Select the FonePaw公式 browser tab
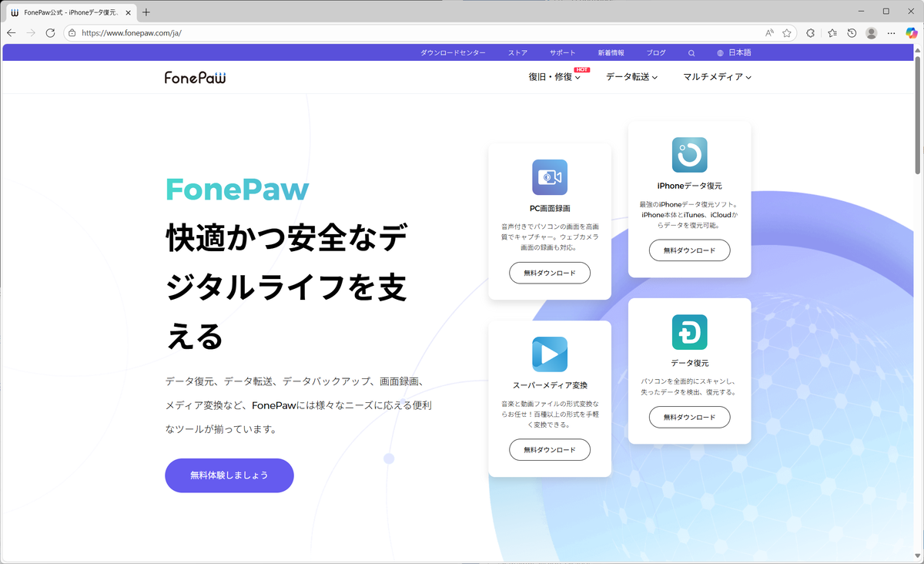The height and width of the screenshot is (564, 924). click(x=69, y=12)
